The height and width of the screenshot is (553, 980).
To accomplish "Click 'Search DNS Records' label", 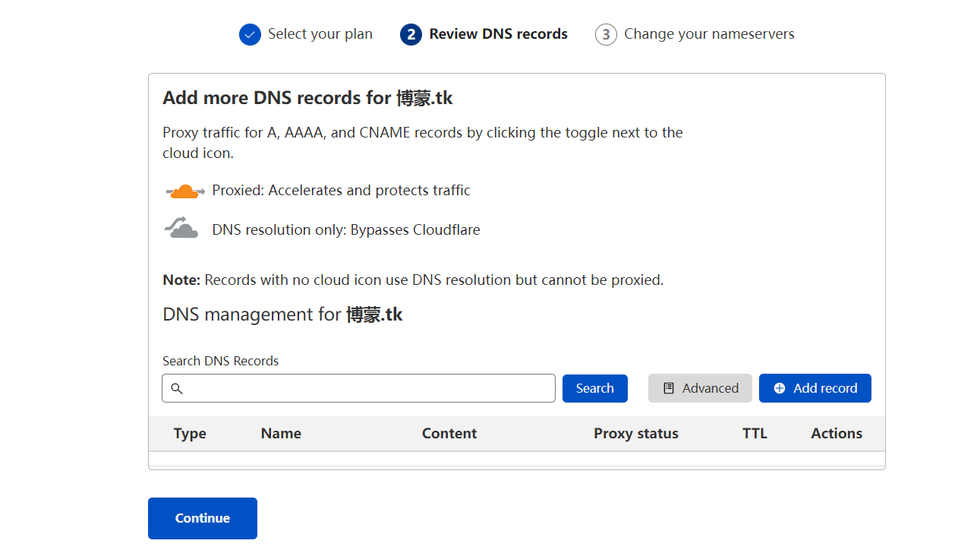I will [x=220, y=361].
